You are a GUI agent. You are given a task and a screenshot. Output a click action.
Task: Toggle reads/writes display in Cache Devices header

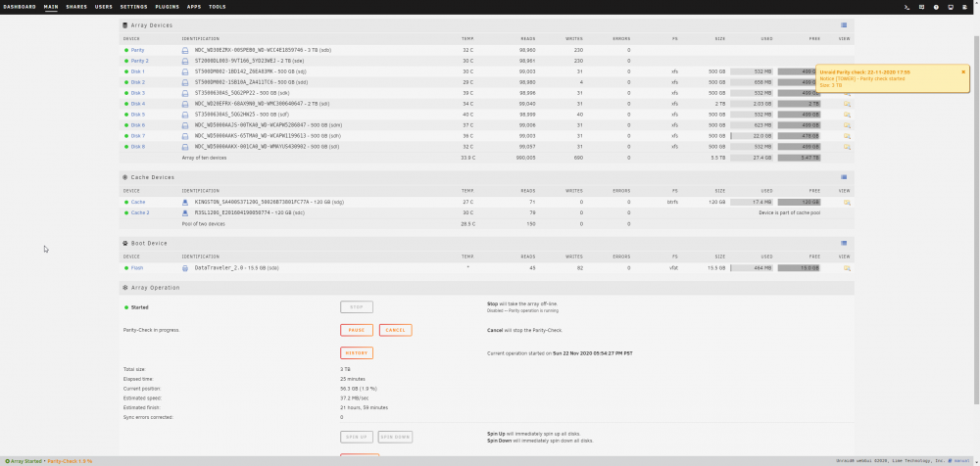click(x=844, y=177)
